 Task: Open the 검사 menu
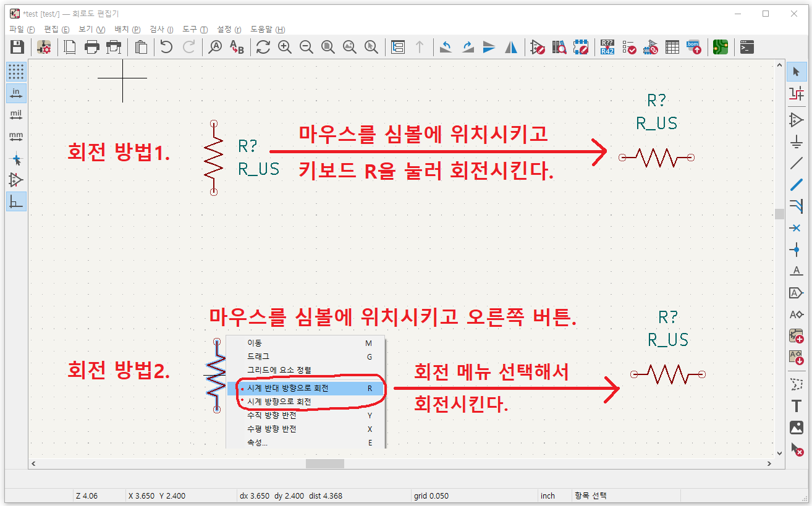(x=162, y=29)
